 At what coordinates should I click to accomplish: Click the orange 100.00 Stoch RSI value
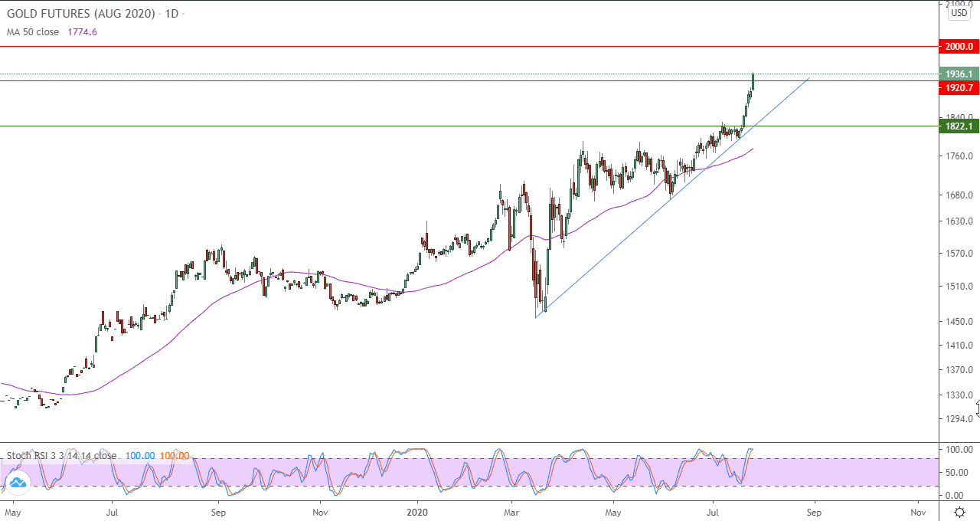click(175, 455)
